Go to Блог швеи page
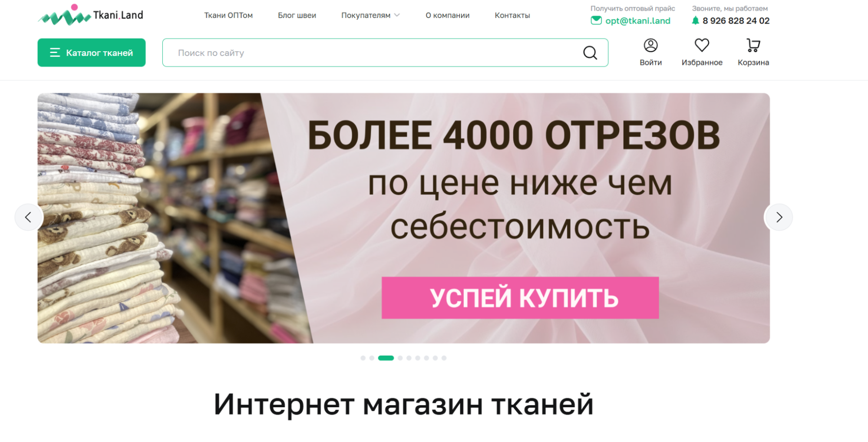 click(297, 15)
